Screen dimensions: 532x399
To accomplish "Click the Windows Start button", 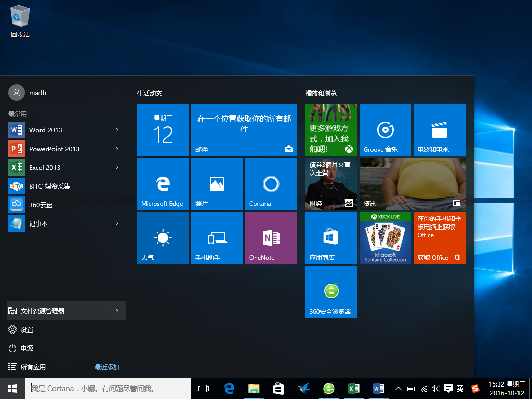I will pyautogui.click(x=12, y=389).
